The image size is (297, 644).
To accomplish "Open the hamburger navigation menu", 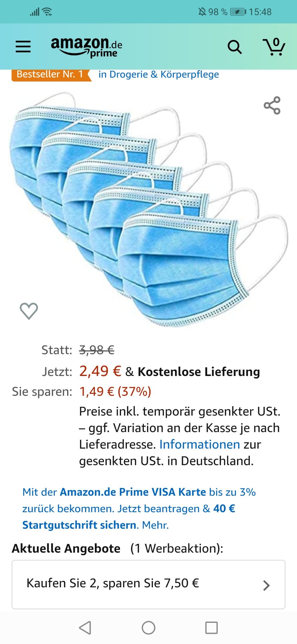I will pos(23,47).
